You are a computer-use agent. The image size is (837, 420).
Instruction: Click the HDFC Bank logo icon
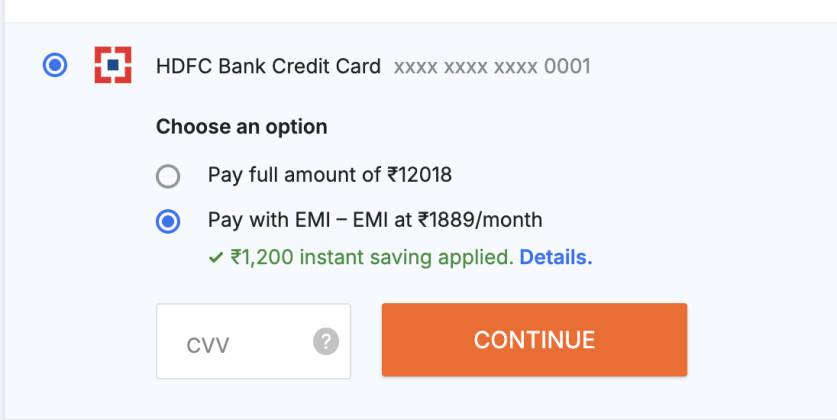click(112, 66)
